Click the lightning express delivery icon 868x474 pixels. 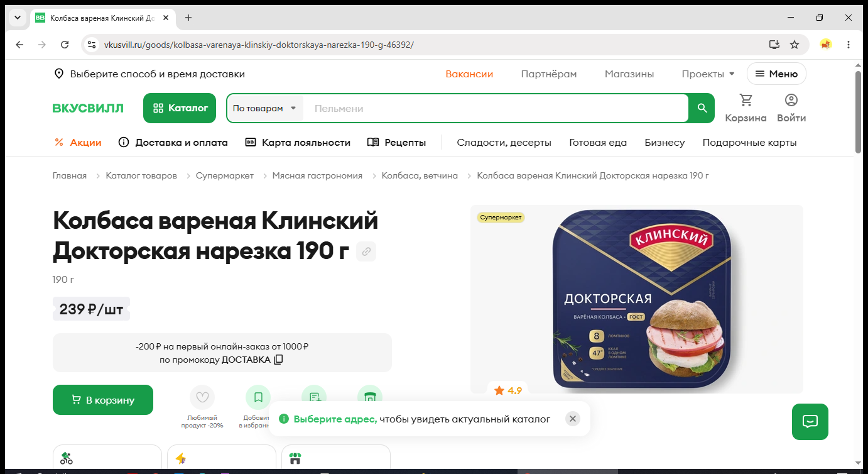[x=181, y=458]
